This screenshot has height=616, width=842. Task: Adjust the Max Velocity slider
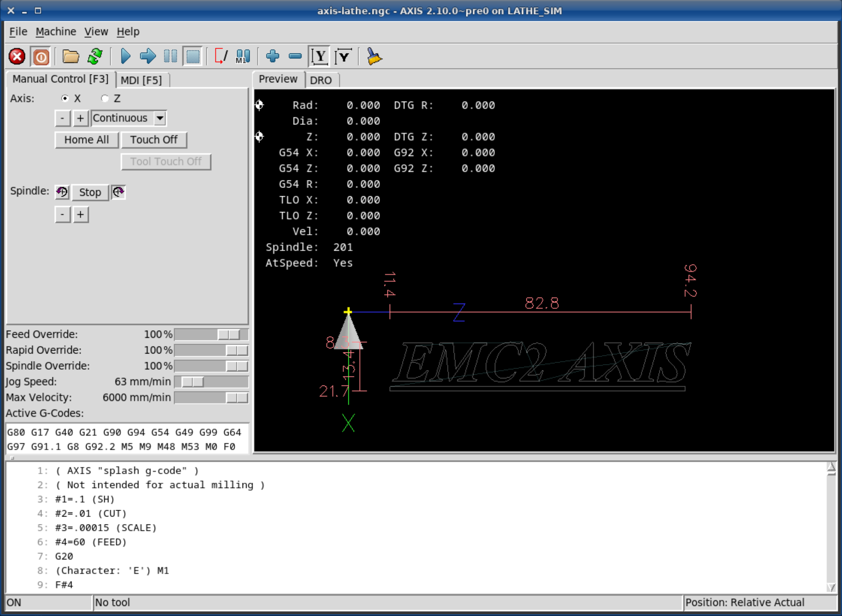211,398
